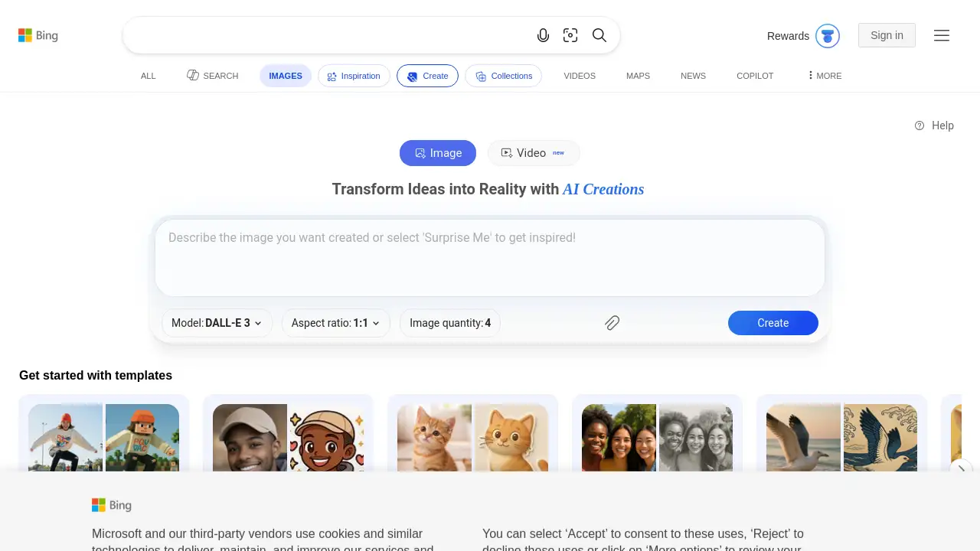Screen dimensions: 980x551
Task: Select the Image creation mode
Action: (437, 153)
